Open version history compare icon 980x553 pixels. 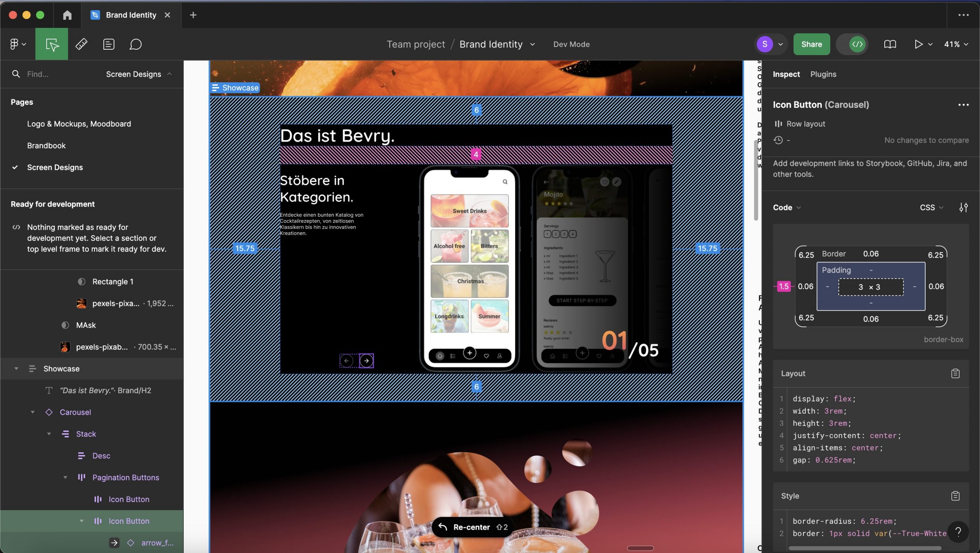pos(778,140)
